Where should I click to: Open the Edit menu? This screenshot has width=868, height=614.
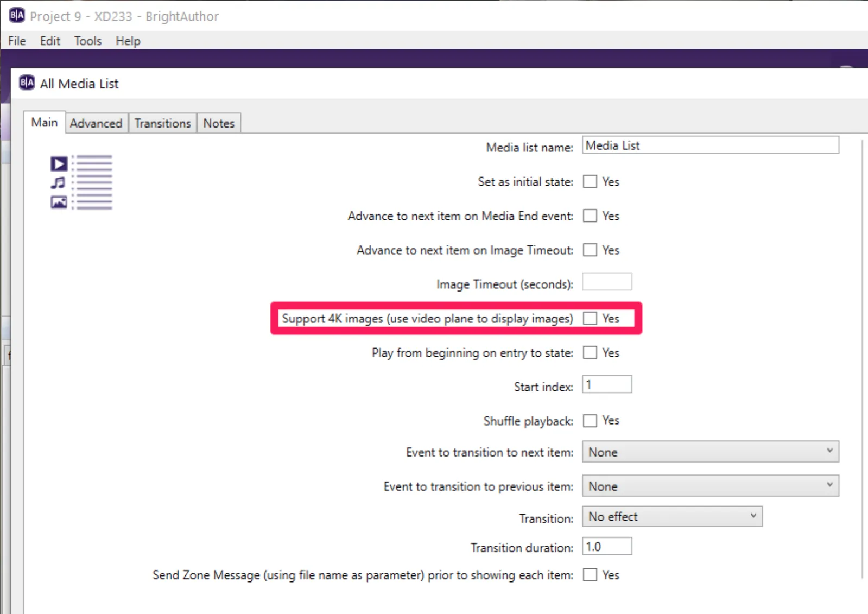(x=50, y=41)
